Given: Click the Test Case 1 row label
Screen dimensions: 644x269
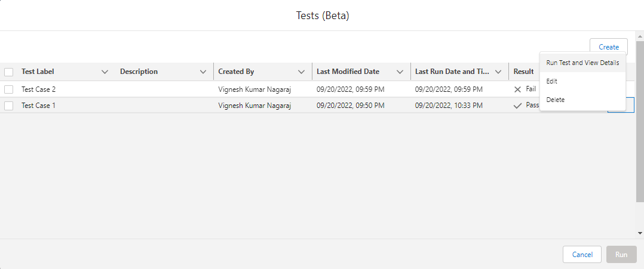Looking at the screenshot, I should 38,106.
